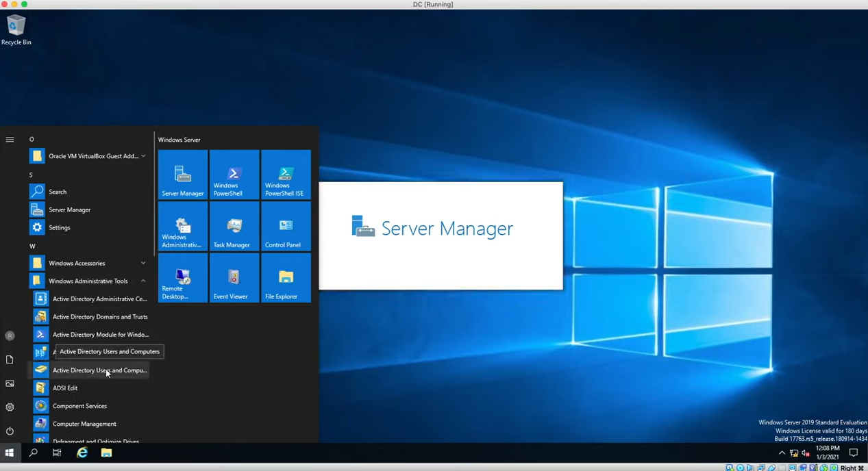Click the letter S group header
The image size is (868, 471).
tap(31, 175)
